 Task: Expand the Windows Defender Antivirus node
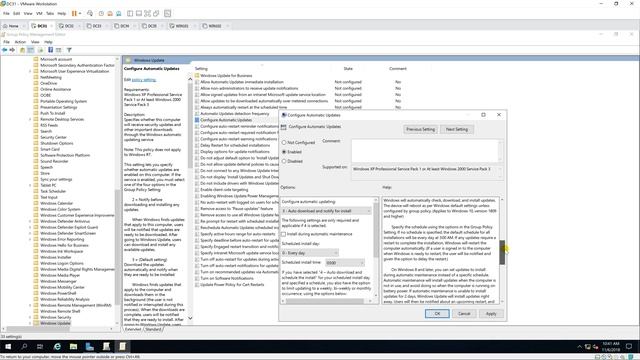(30, 221)
